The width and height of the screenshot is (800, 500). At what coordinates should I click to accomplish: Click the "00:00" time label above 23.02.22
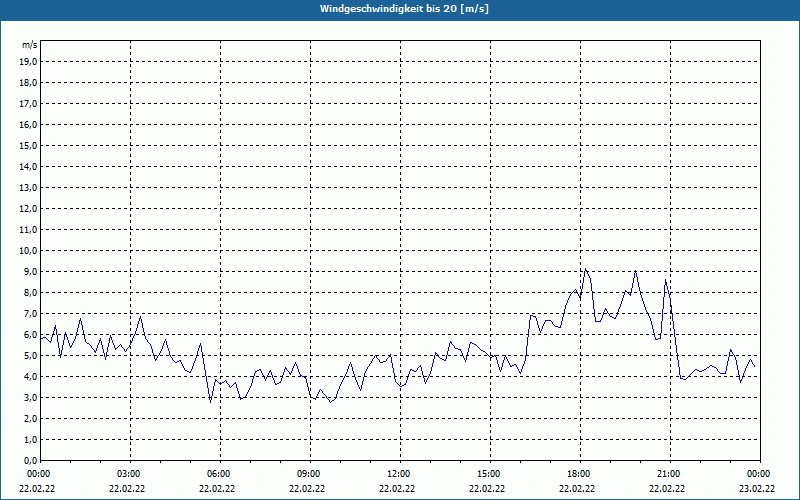760,474
